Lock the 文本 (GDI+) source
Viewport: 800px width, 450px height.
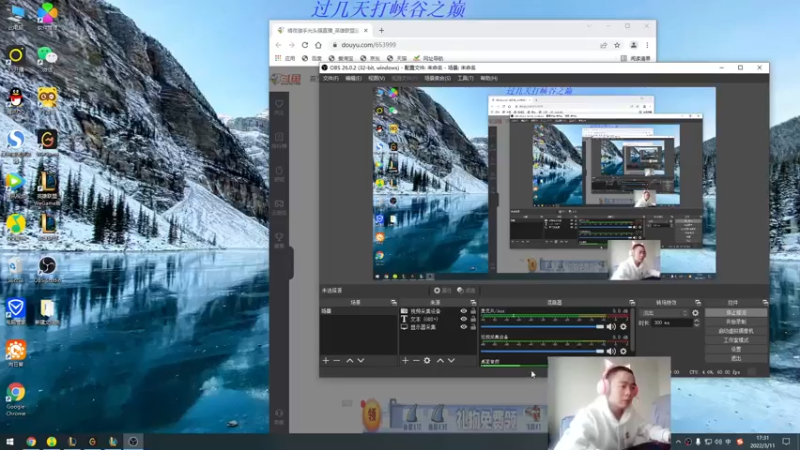tap(473, 319)
